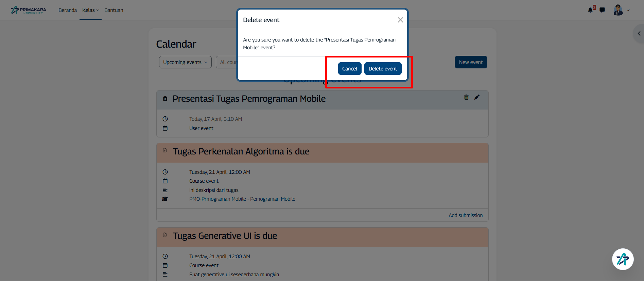
Task: Click calendar icon in Tugas Perkenalan event
Action: tap(165, 181)
